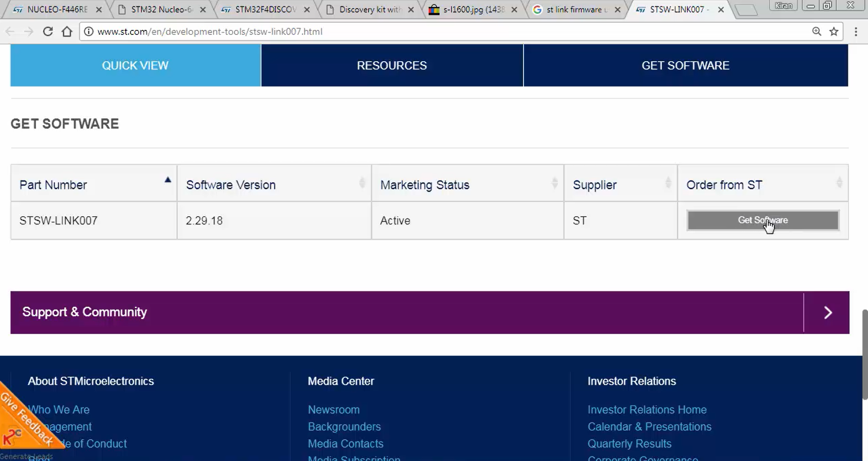
Task: View site information icon beside the URL
Action: point(89,31)
